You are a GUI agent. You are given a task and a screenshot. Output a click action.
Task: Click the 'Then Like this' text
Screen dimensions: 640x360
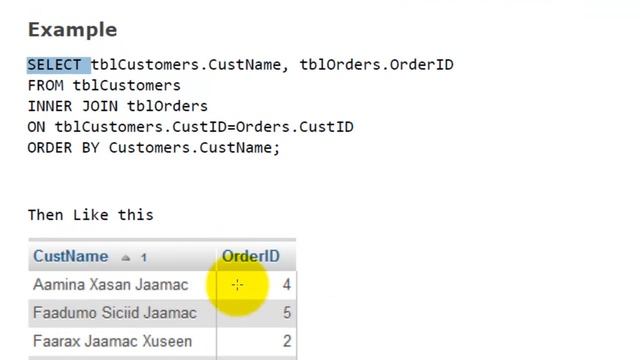pos(91,215)
